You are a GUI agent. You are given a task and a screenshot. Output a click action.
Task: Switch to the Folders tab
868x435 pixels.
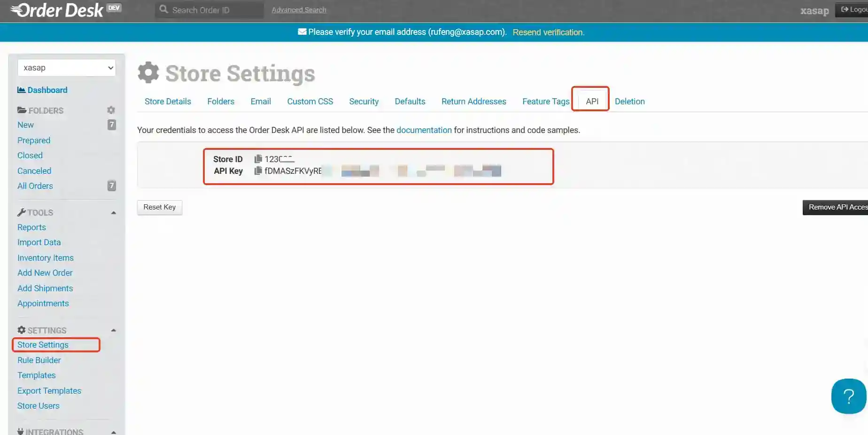pyautogui.click(x=221, y=101)
